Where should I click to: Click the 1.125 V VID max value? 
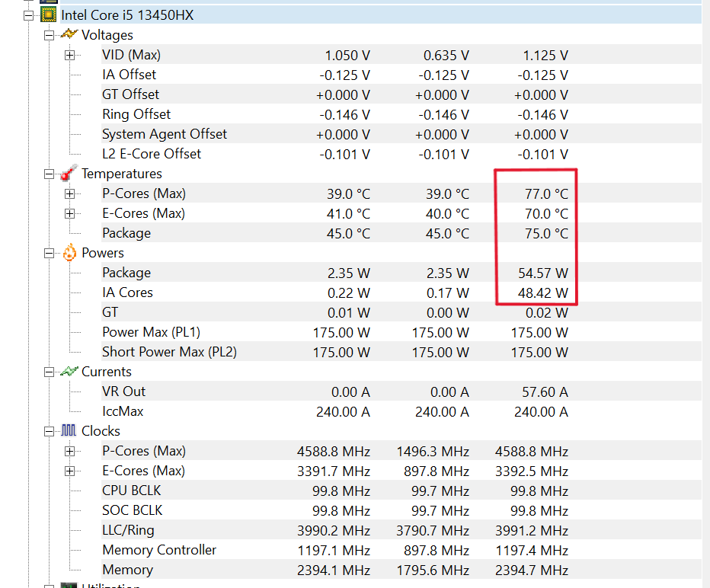pos(545,56)
